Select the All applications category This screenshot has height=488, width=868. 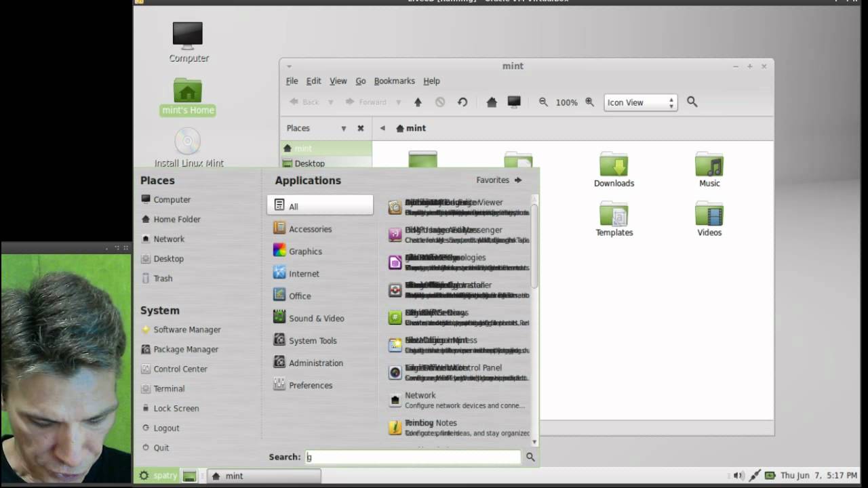pos(320,206)
